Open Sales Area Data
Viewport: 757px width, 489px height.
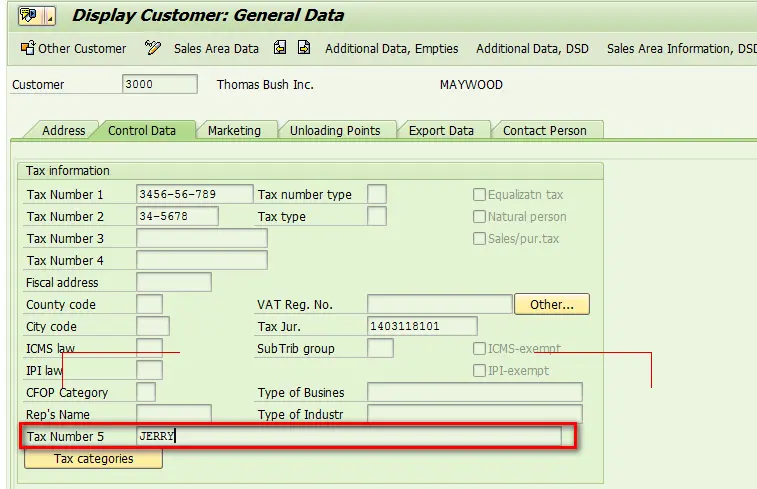[x=216, y=48]
